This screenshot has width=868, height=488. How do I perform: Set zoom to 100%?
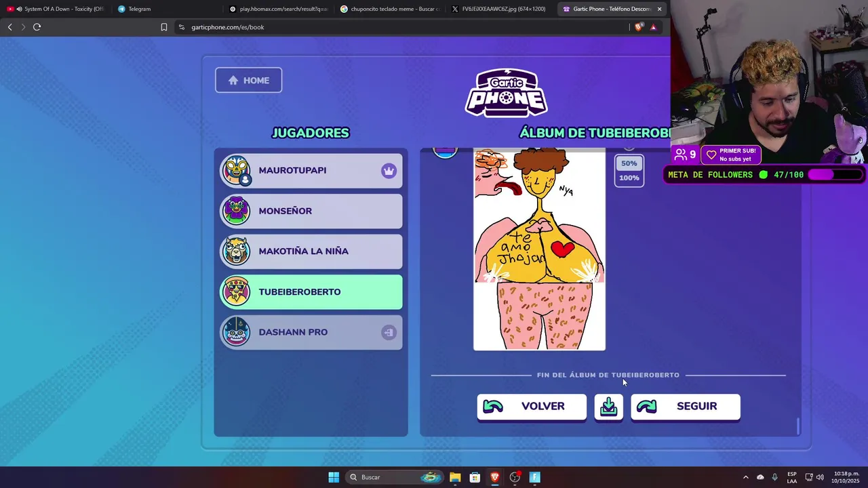629,178
